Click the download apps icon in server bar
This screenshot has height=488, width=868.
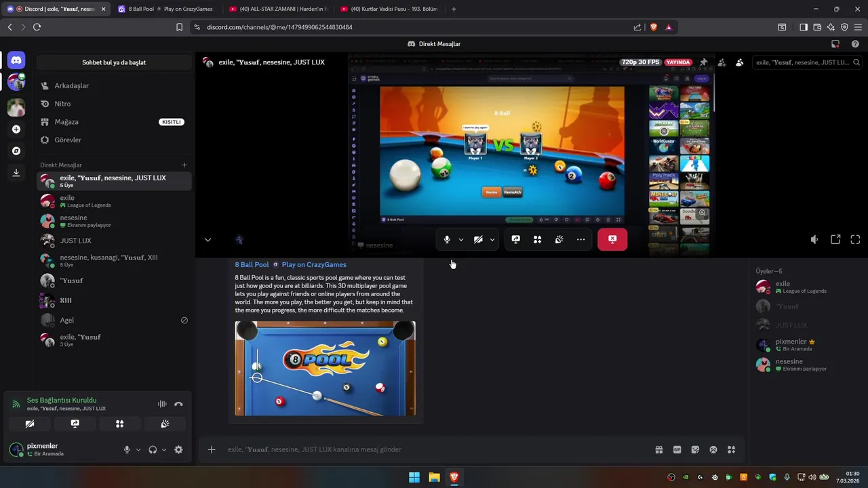pos(16,173)
